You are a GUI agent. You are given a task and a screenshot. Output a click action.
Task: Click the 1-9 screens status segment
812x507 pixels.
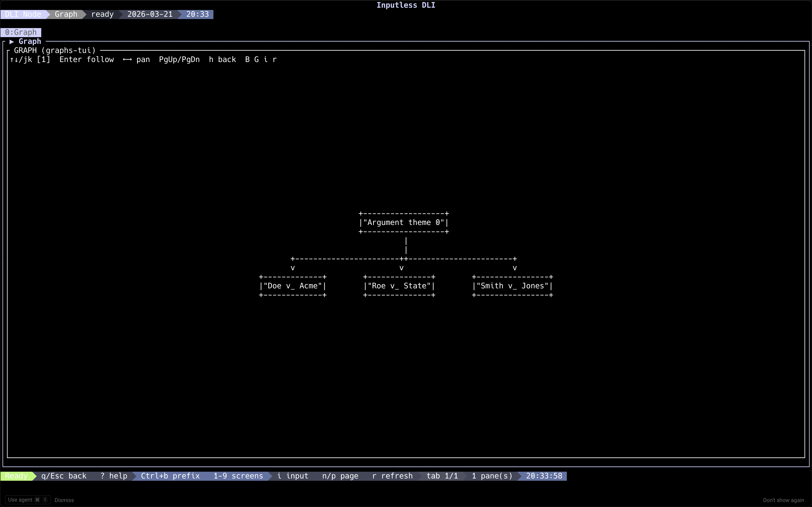[x=238, y=476]
